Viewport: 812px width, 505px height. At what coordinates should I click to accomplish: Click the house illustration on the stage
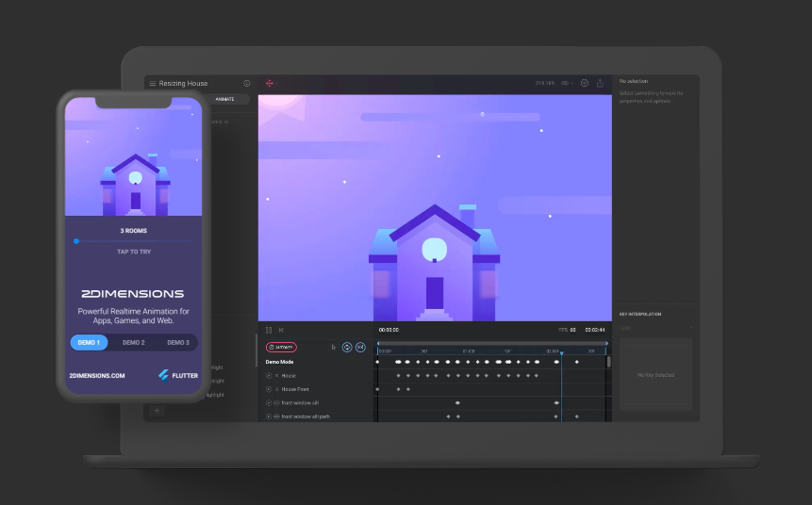pyautogui.click(x=434, y=263)
